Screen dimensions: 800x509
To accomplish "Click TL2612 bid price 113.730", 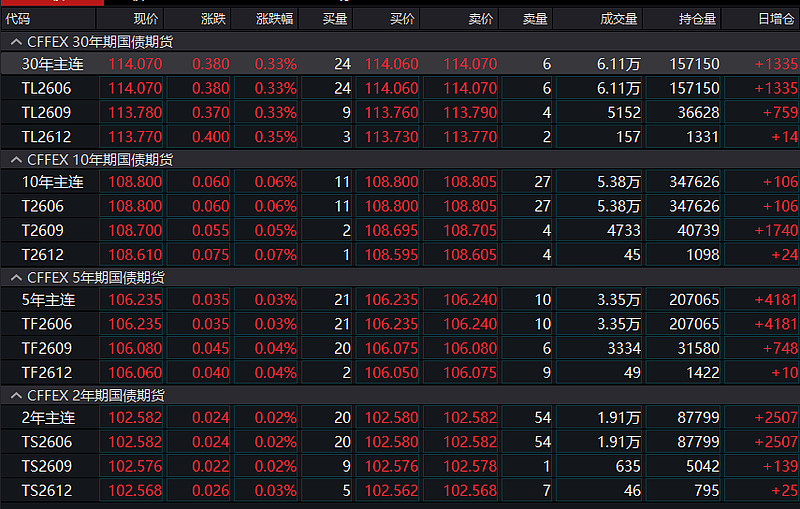I will [x=391, y=137].
